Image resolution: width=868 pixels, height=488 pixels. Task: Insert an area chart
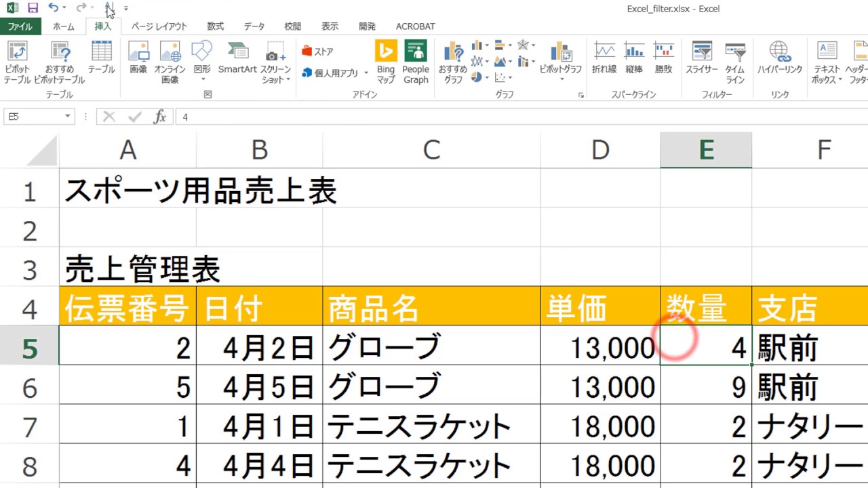point(503,61)
